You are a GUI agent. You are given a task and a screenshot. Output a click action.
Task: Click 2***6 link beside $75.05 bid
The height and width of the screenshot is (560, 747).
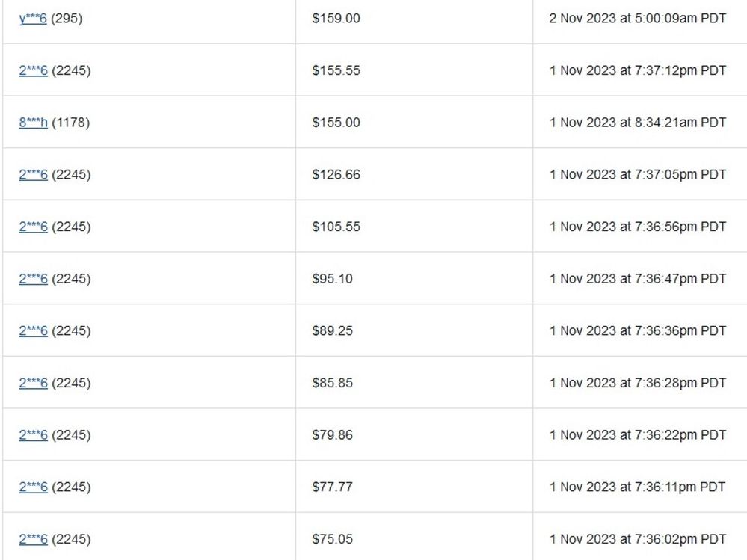[x=33, y=539]
